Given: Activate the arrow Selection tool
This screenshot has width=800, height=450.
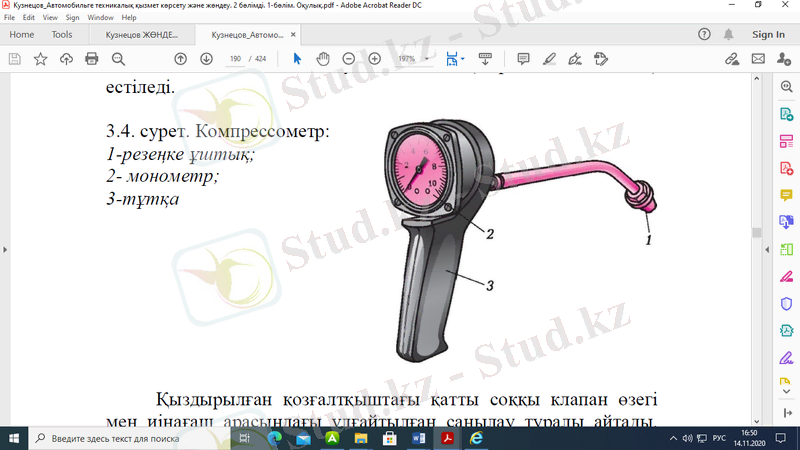Looking at the screenshot, I should coord(297,59).
